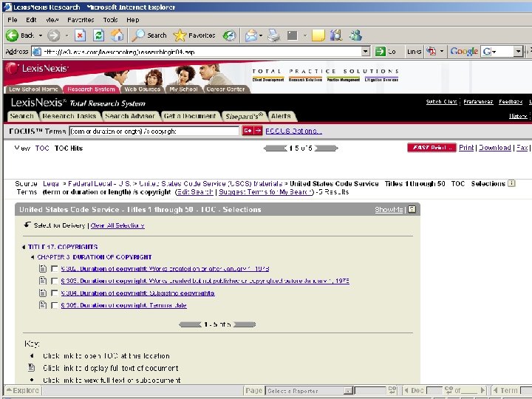Image resolution: width=532 pixels, height=399 pixels.
Task: Click the IE Forward arrow button
Action: pyautogui.click(x=53, y=35)
